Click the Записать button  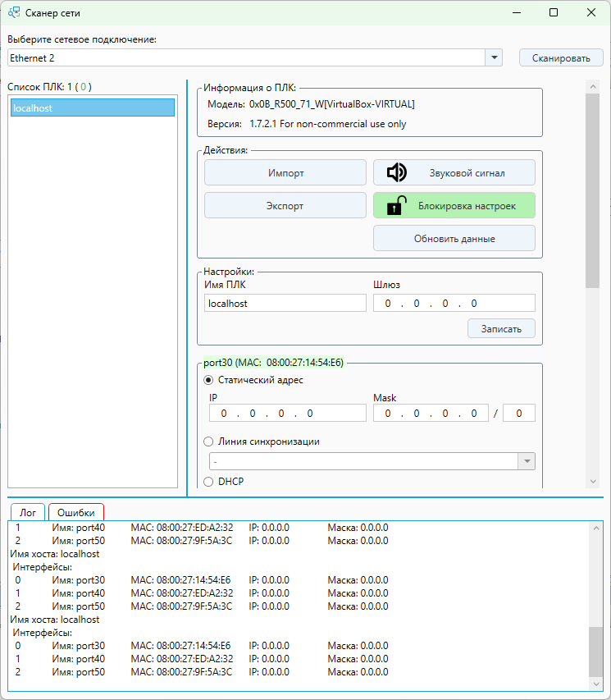point(500,328)
